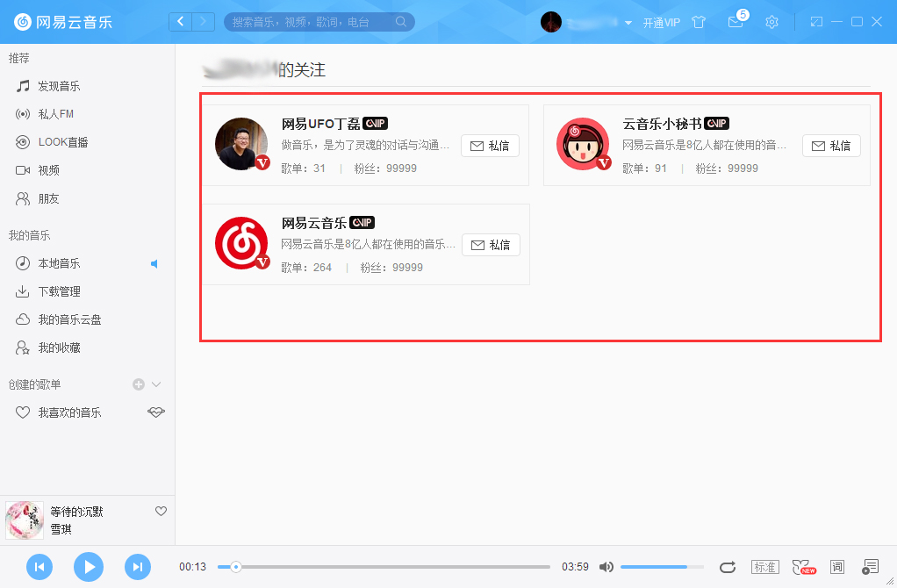Open the sound quality 标准 dropdown

point(764,567)
